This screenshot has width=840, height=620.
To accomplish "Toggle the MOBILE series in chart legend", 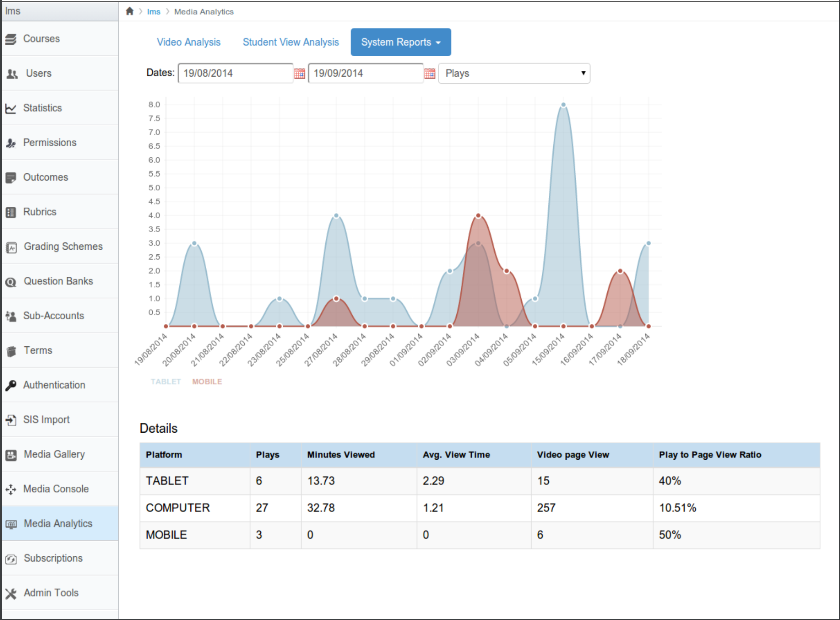I will (x=207, y=382).
